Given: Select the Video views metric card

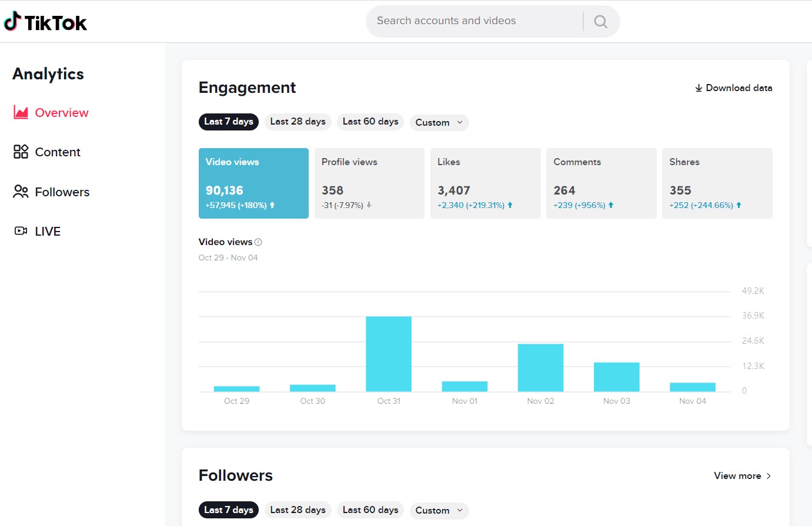Looking at the screenshot, I should 253,183.
